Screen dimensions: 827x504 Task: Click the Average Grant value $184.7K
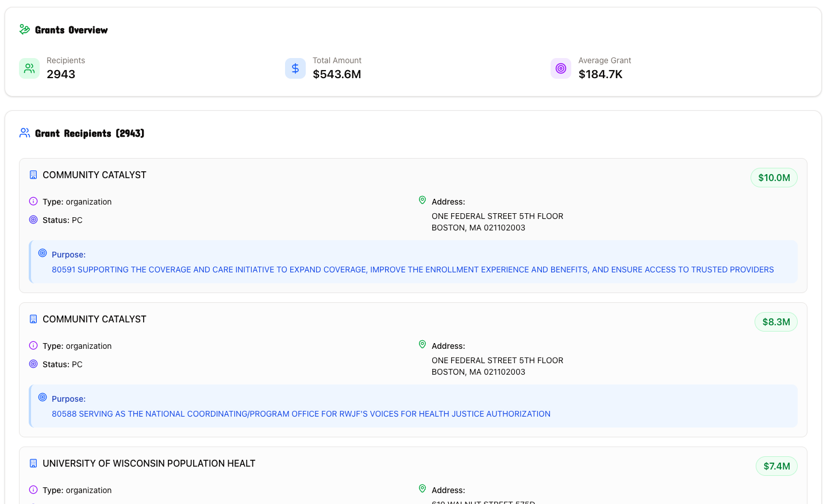point(601,74)
